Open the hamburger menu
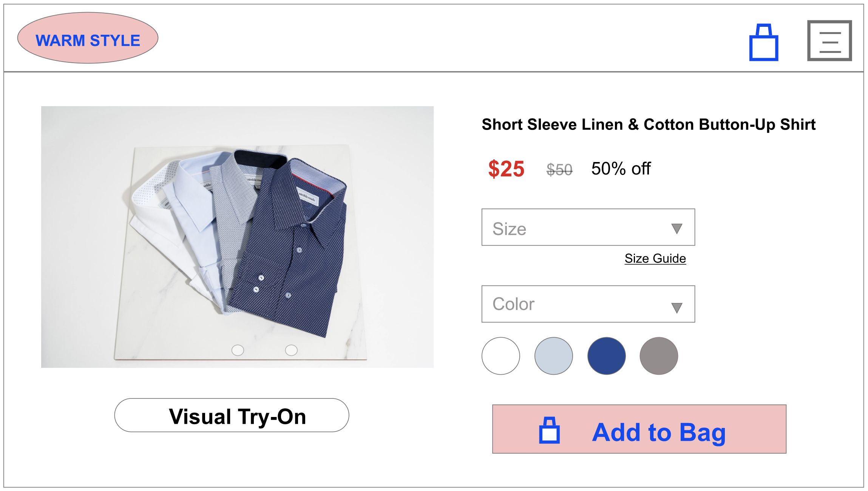868x491 pixels. 829,41
